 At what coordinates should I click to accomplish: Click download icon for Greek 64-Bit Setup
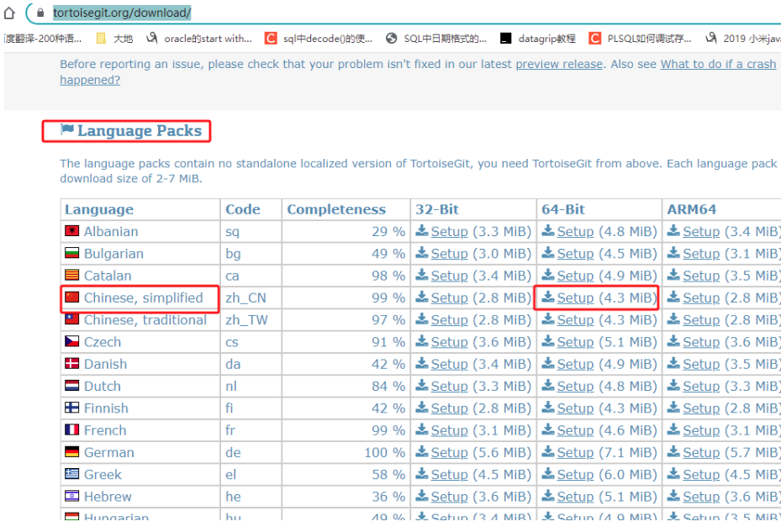click(x=548, y=474)
